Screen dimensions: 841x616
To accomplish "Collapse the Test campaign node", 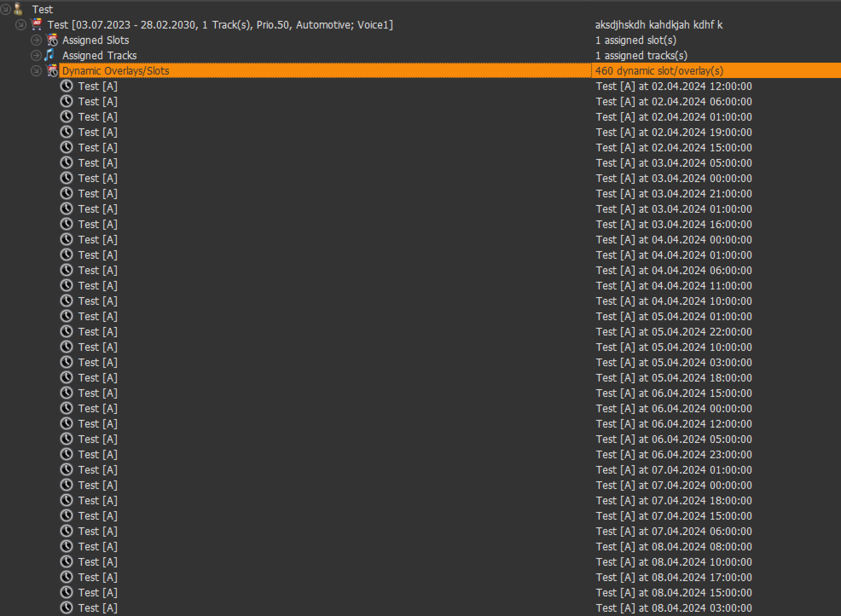I will (x=20, y=25).
